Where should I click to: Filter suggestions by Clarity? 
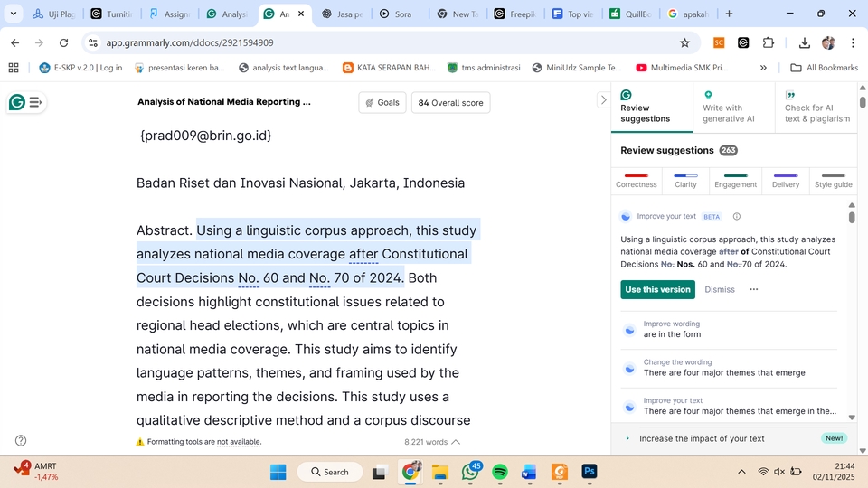[685, 180]
